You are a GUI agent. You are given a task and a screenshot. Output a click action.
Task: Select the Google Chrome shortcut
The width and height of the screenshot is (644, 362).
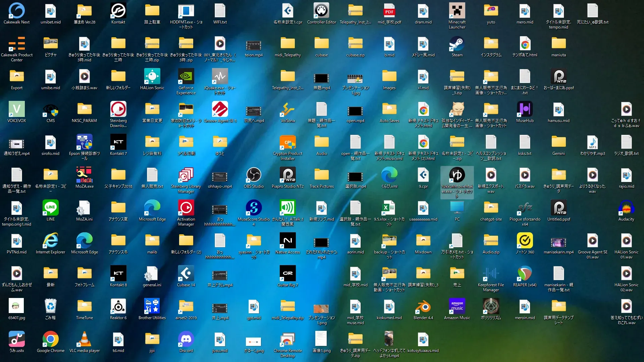pyautogui.click(x=50, y=340)
